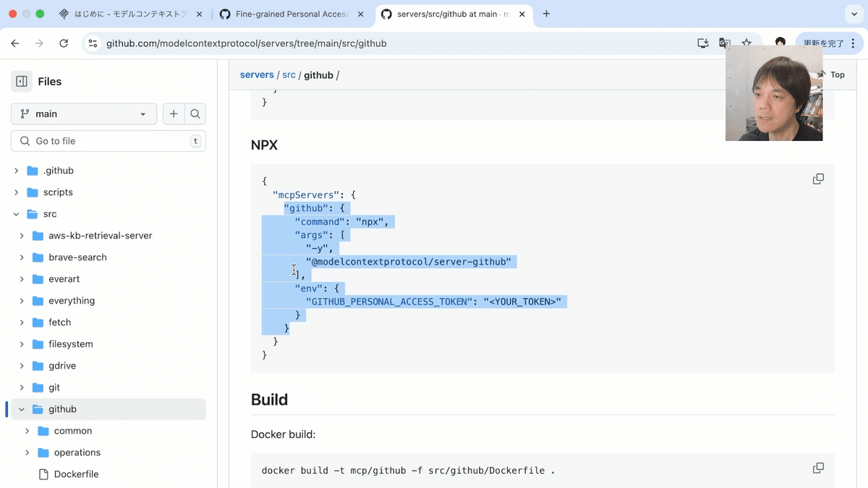Click the Go to file search field
868x488 pixels.
[x=108, y=141]
